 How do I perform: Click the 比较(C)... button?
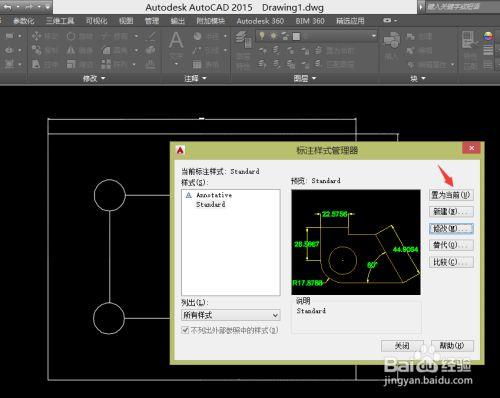(x=451, y=262)
